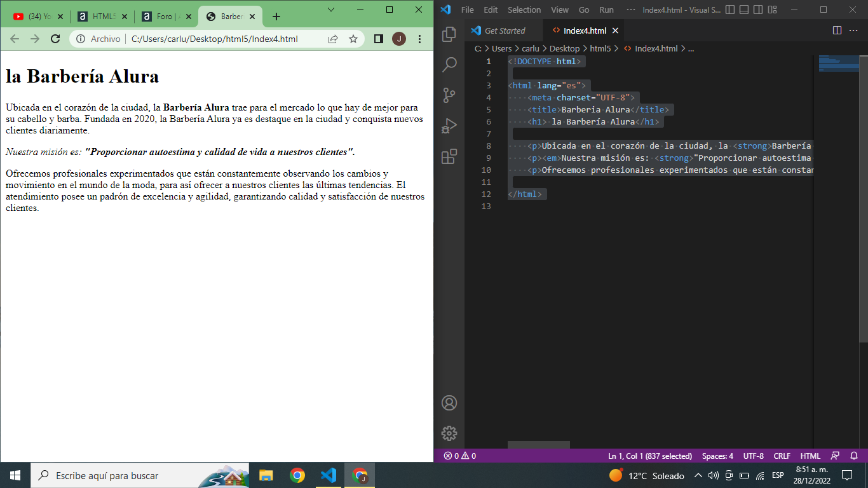Open File Explorer from the taskbar
The image size is (868, 488).
(x=266, y=475)
